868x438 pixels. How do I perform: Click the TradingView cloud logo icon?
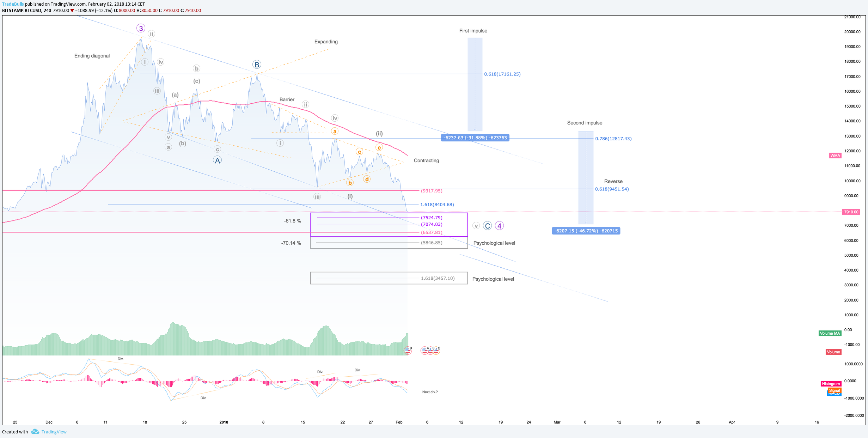click(x=35, y=432)
